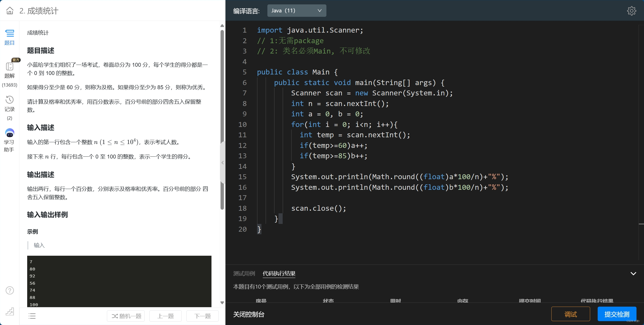
Task: Click the help question mark icon
Action: click(10, 290)
